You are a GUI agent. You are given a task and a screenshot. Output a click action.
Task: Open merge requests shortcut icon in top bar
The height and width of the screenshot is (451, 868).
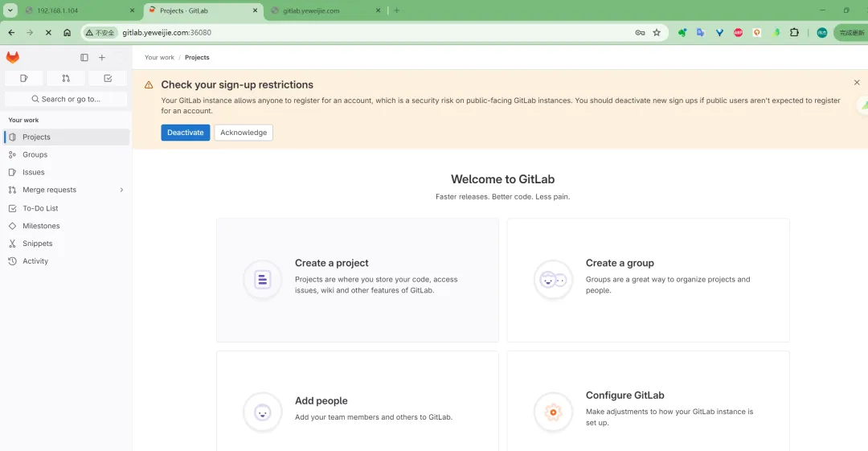coord(66,78)
